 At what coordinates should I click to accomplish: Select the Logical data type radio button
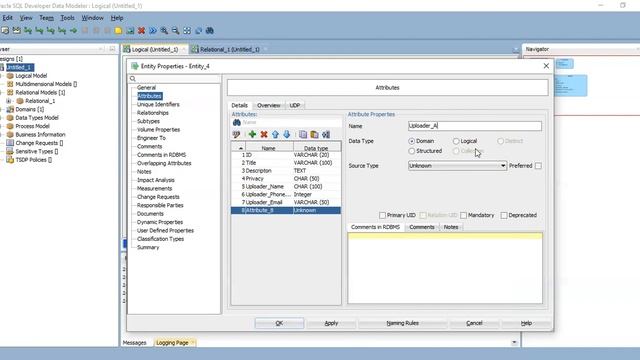pyautogui.click(x=456, y=141)
